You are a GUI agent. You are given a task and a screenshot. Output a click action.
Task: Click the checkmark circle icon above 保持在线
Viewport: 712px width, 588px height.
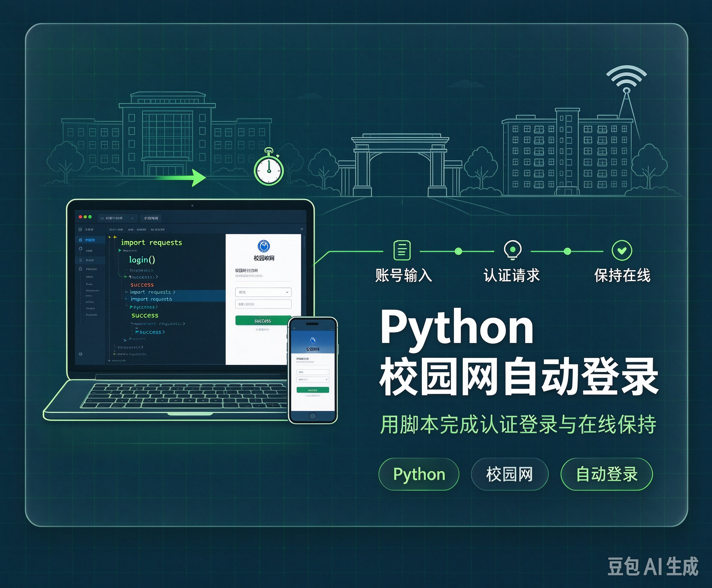click(x=622, y=250)
